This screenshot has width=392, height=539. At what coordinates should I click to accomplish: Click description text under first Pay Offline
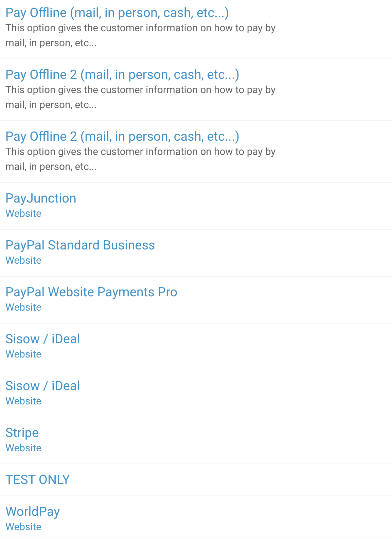[140, 35]
